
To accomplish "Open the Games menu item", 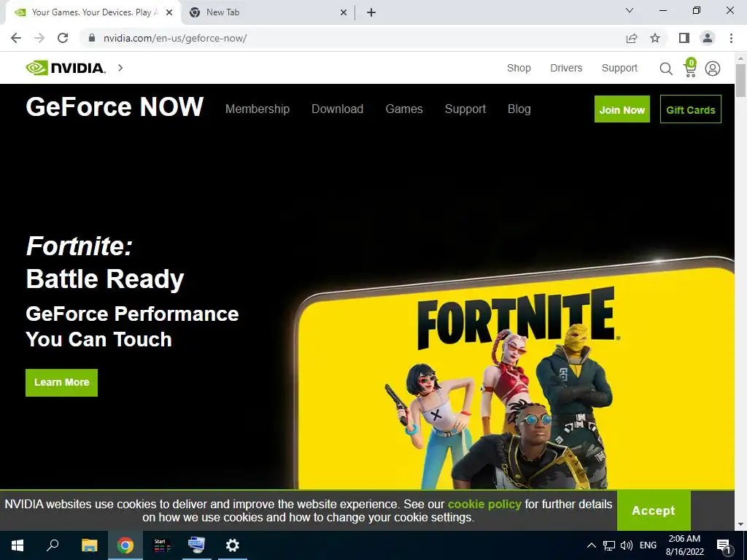I will click(x=404, y=109).
